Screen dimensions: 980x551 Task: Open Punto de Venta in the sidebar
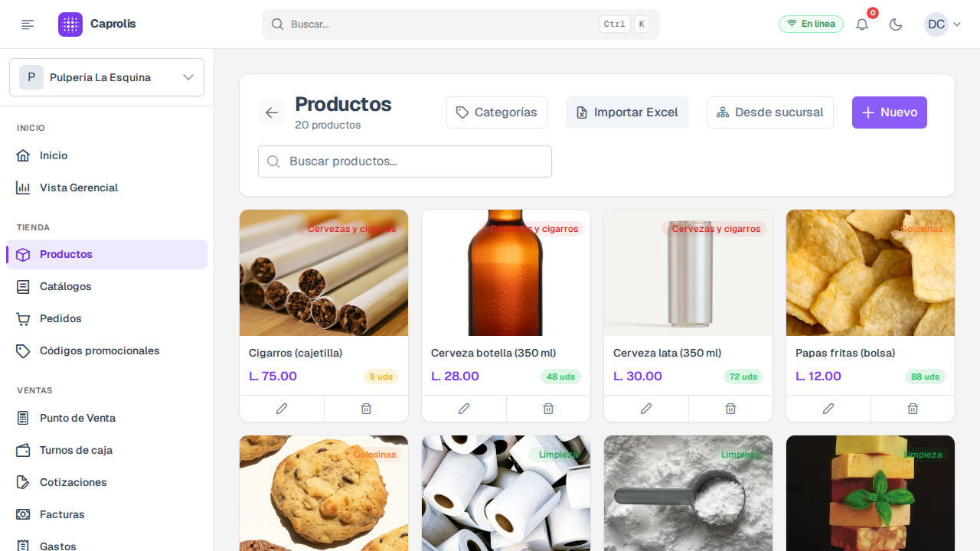pos(106,418)
